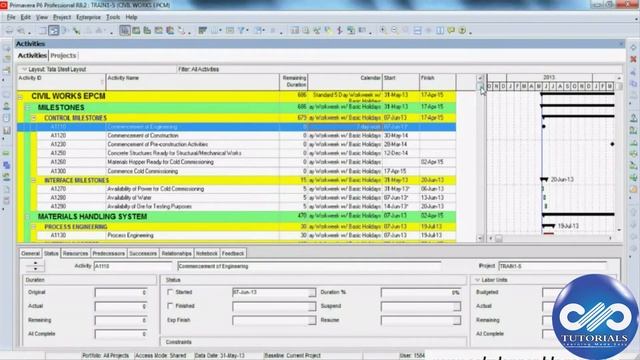Screen dimensions: 640x360
Task: Click the Print icon in top toolbar
Action: [9, 31]
